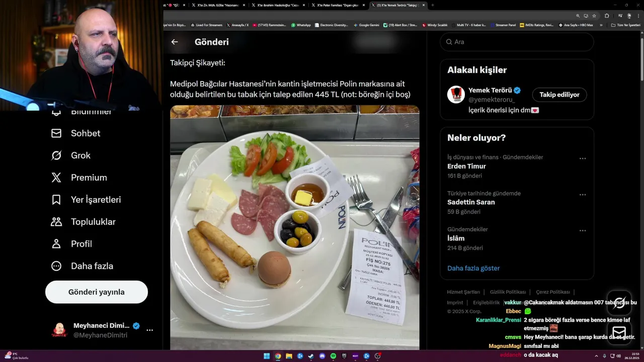Screen dimensions: 644x362
Task: Open Yer İşaretleri bookmarks
Action: click(86, 200)
